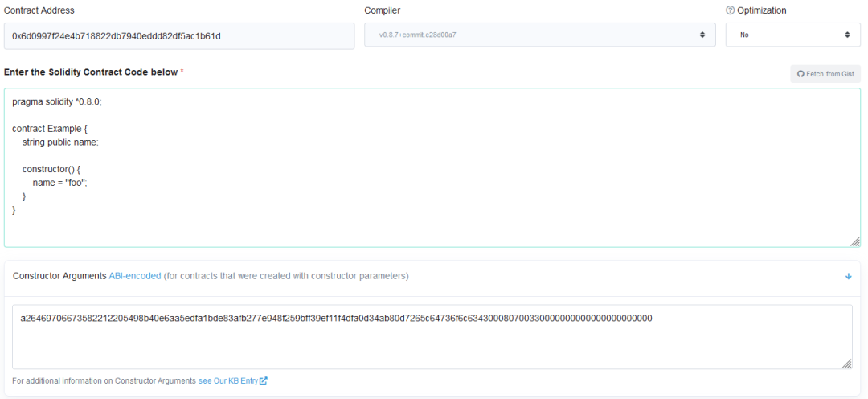This screenshot has width=868, height=399.
Task: Collapse Constructor Arguments with the blue arrow
Action: (x=849, y=276)
